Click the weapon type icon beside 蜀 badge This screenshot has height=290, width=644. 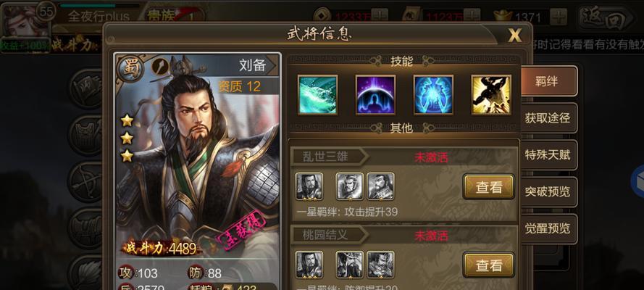[160, 67]
